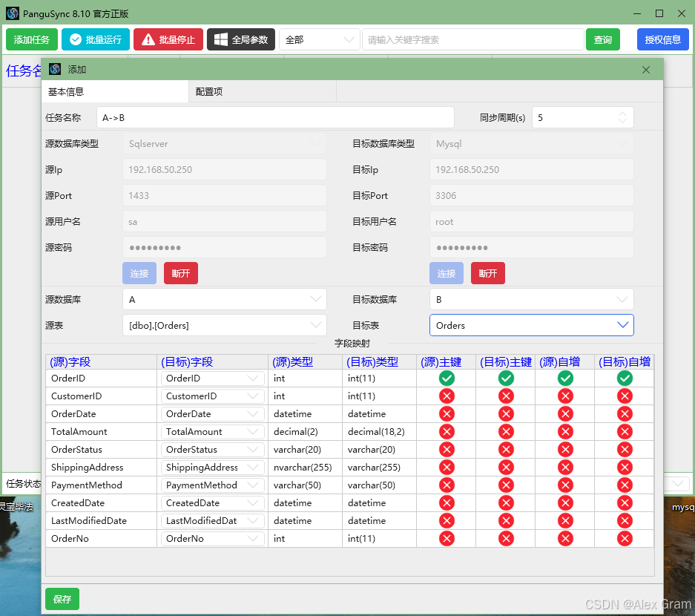
Task: Click the green 添加任务 button
Action: [31, 39]
